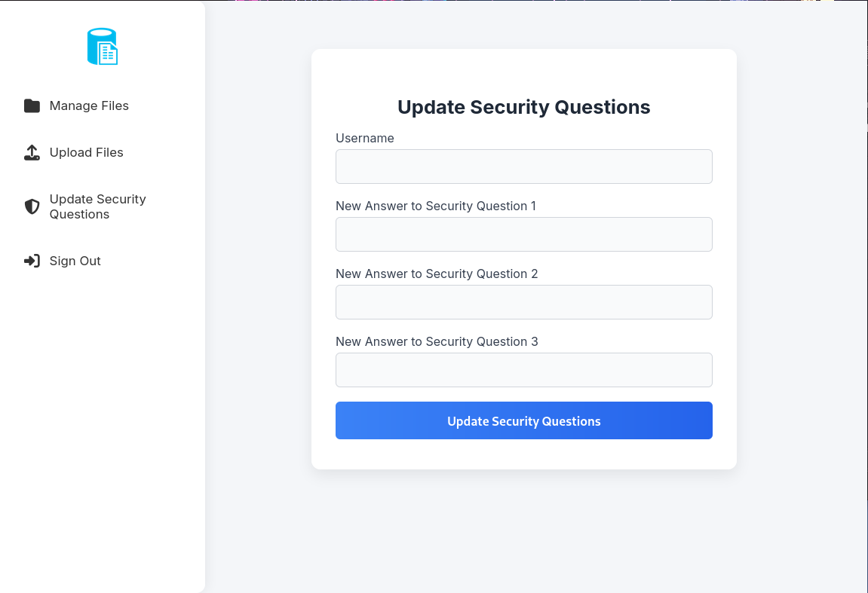Viewport: 868px width, 593px height.
Task: Click the Security Question 2 answer field
Action: coord(523,302)
